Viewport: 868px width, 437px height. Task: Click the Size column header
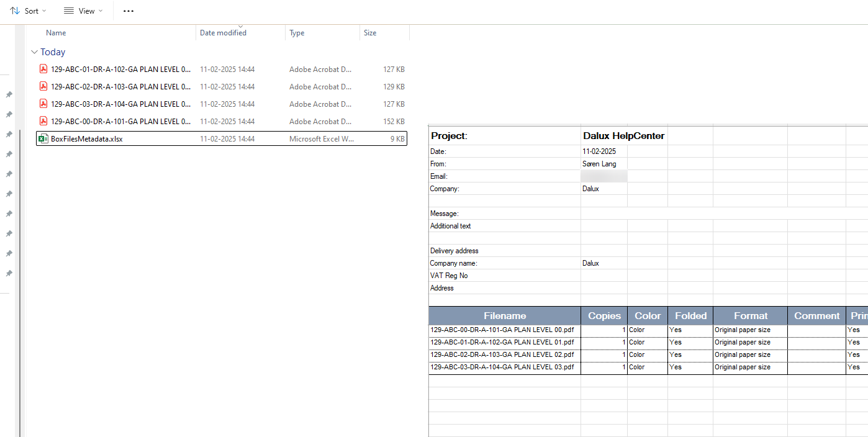(x=370, y=33)
